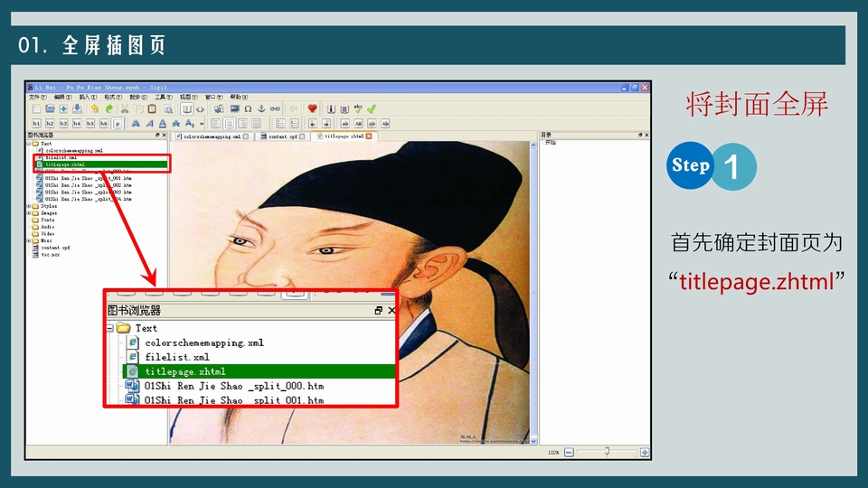Toggle Code View angle-brackets button

(200, 108)
